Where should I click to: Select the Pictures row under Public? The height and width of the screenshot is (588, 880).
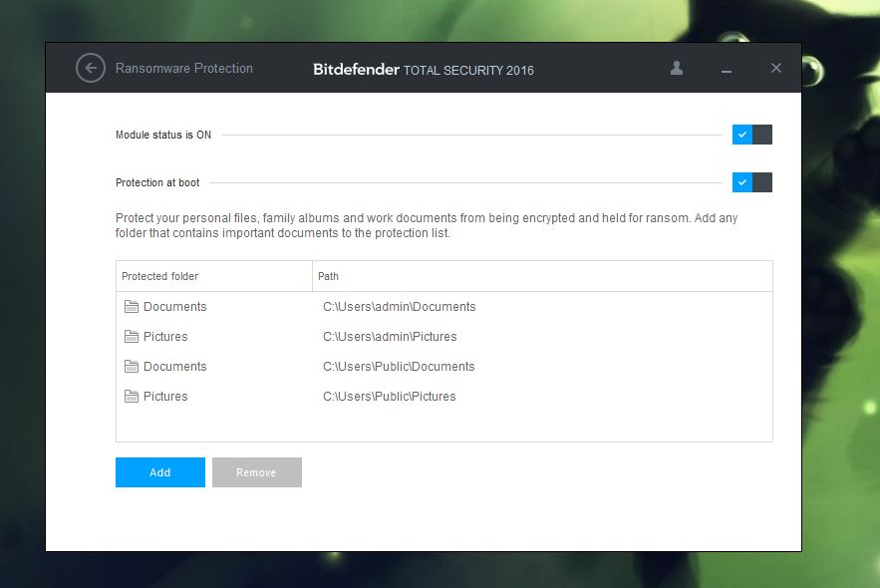443,396
